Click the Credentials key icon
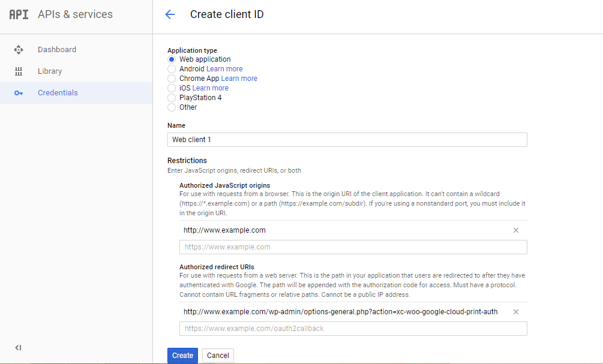 tap(19, 93)
